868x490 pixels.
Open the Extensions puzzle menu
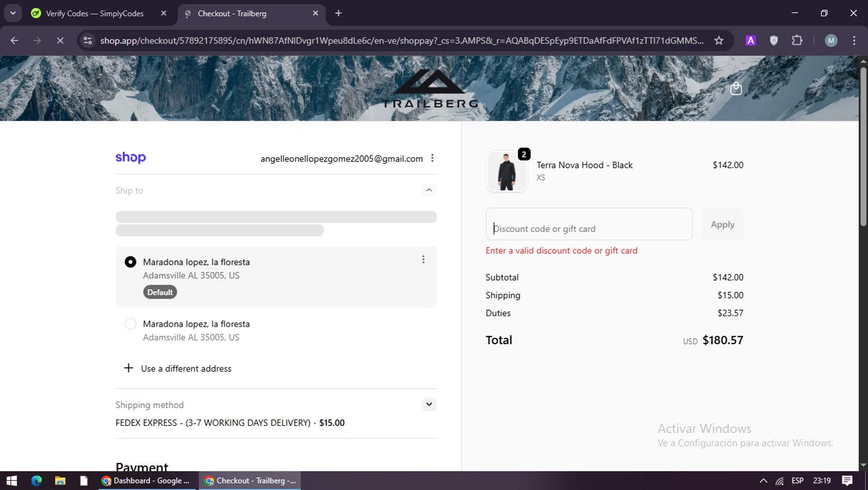point(797,40)
